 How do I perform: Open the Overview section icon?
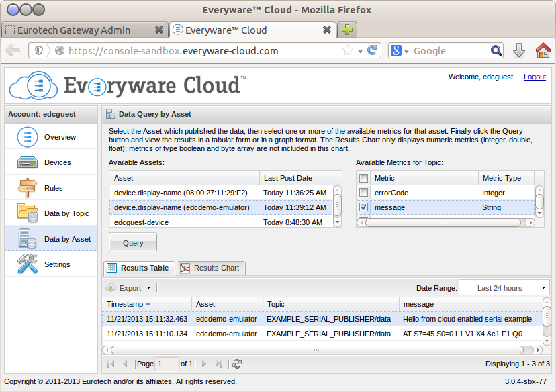coord(28,137)
